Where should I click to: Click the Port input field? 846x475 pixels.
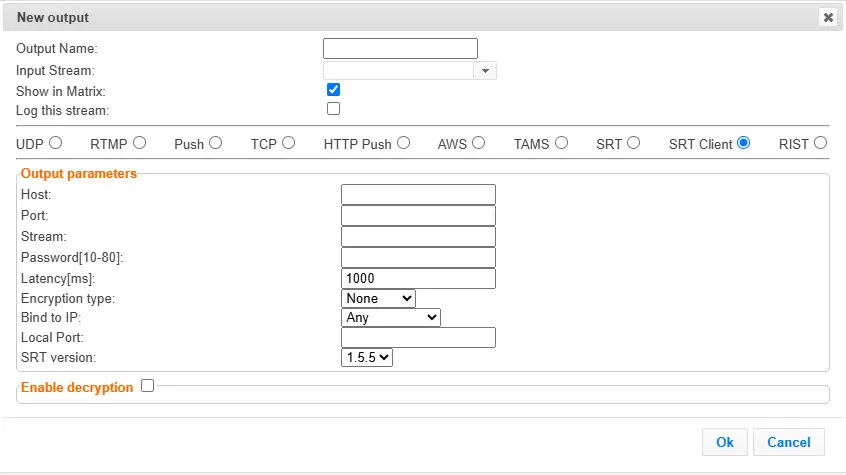418,215
